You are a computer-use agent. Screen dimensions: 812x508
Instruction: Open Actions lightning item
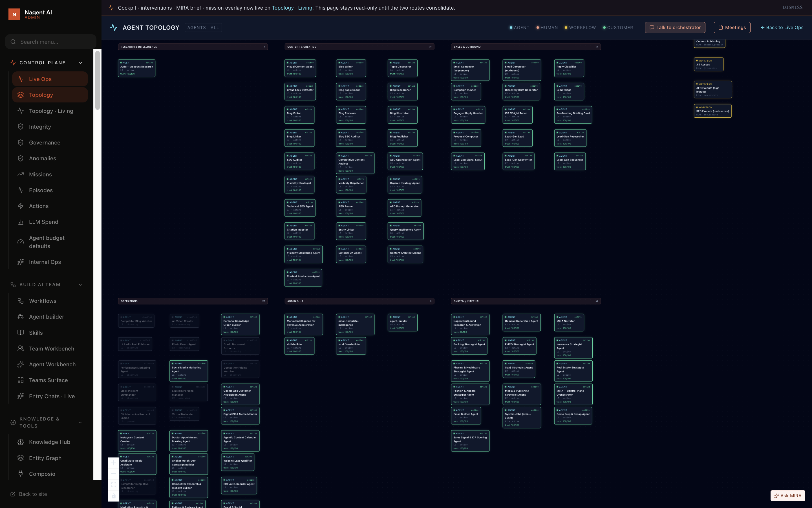(50, 206)
